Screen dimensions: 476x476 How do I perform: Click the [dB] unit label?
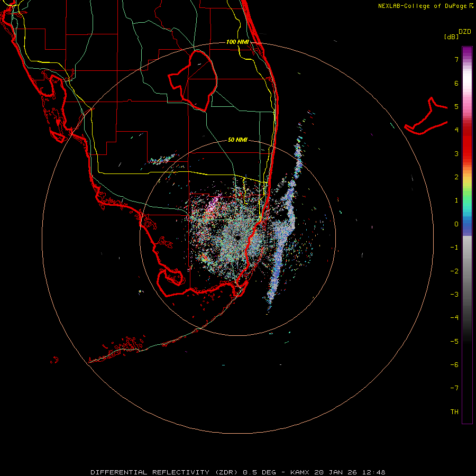[451, 36]
